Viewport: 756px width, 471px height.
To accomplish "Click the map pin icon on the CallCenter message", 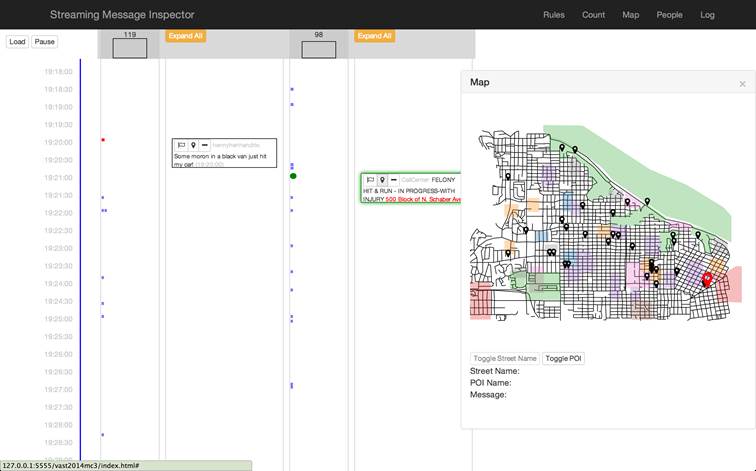I will pyautogui.click(x=382, y=180).
